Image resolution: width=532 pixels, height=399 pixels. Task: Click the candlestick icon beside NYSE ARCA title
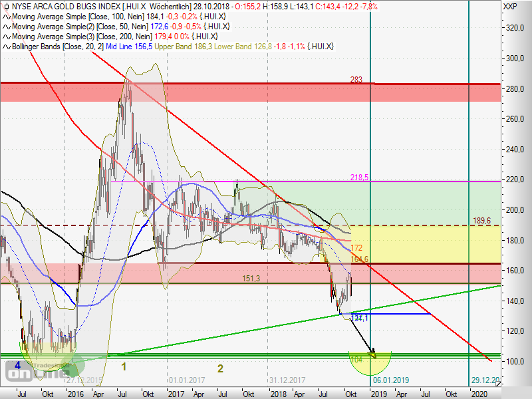(6, 6)
